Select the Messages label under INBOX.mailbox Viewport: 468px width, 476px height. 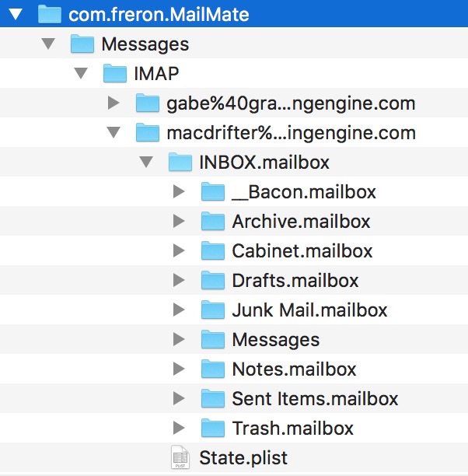(275, 340)
